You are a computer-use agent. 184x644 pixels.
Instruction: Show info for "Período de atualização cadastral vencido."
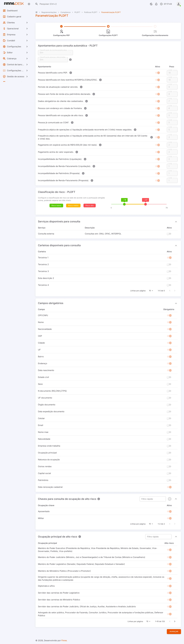(81, 87)
